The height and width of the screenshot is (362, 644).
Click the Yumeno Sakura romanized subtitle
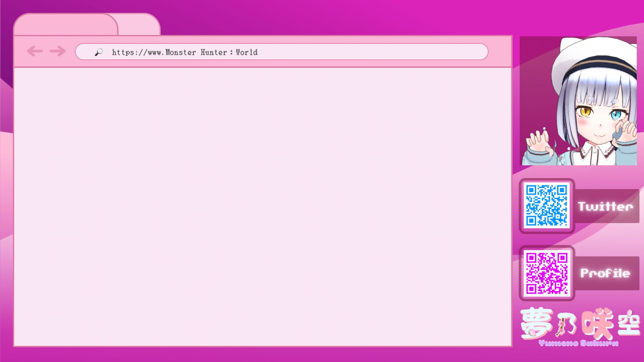point(578,343)
